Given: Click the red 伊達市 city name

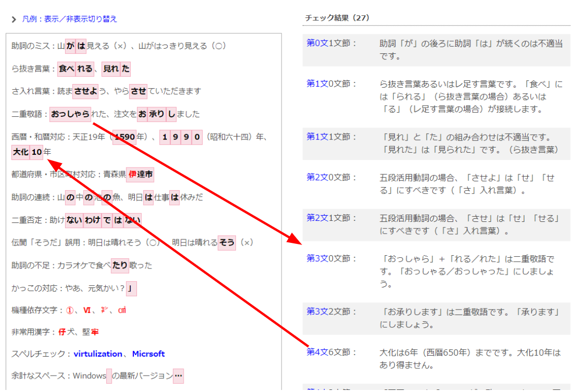Looking at the screenshot, I should [141, 175].
